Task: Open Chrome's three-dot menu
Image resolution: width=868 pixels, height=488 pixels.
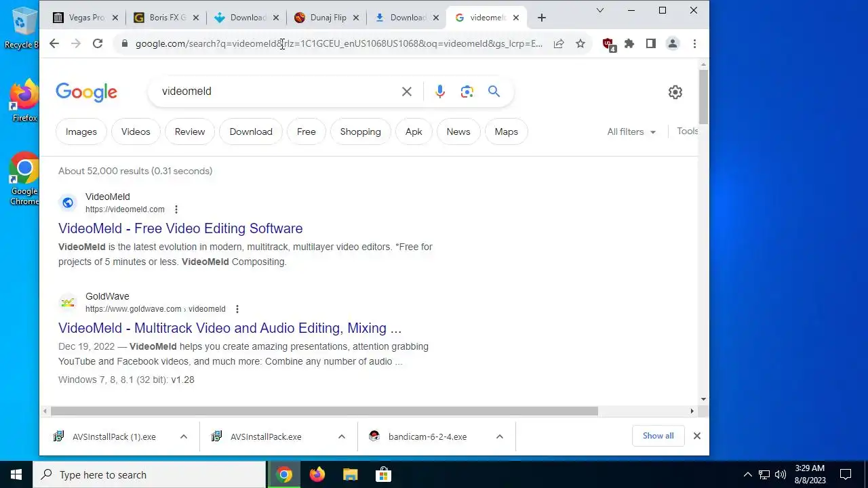Action: [x=694, y=43]
